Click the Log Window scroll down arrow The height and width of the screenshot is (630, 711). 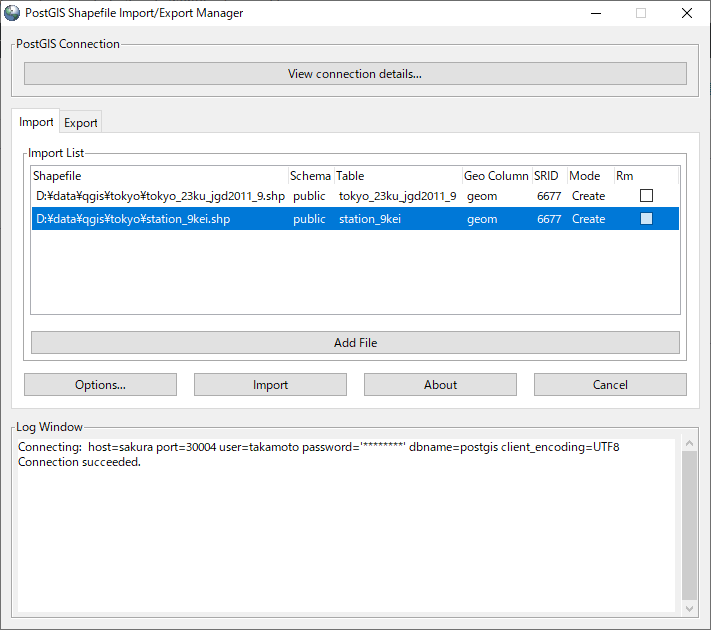click(x=689, y=608)
